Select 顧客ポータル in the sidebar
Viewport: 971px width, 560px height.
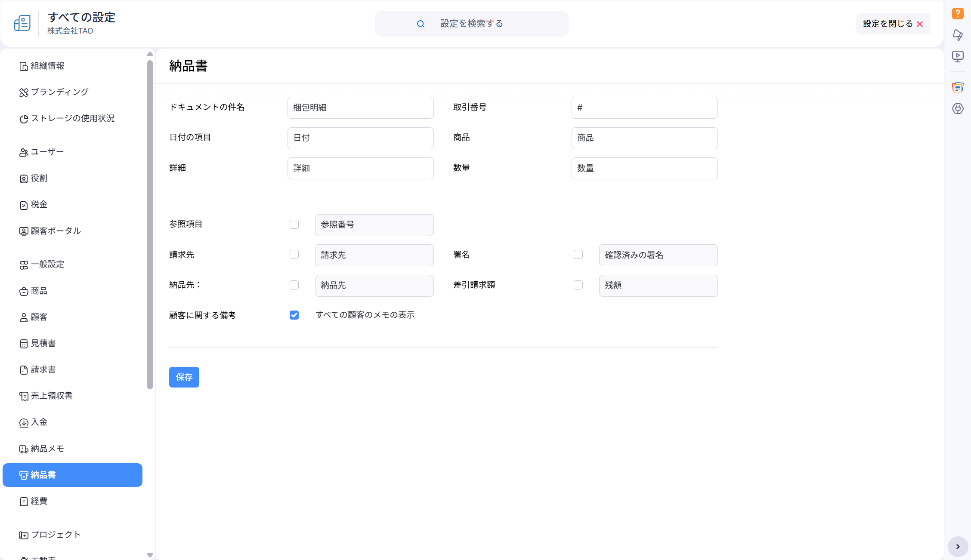coord(56,231)
